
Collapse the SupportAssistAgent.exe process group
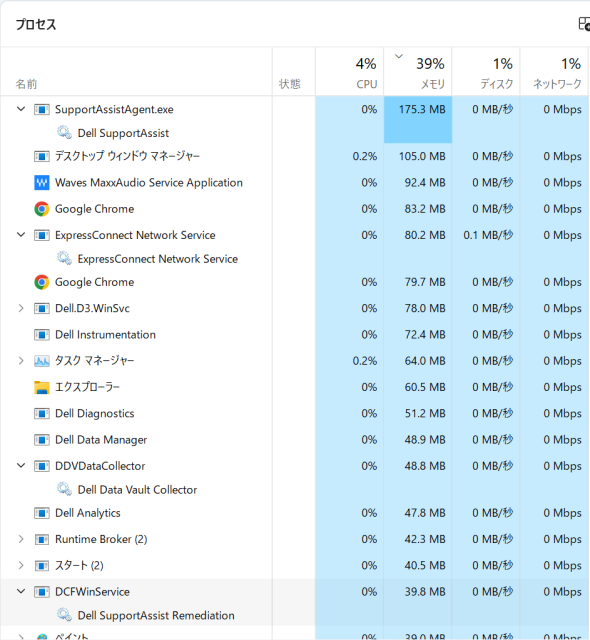pyautogui.click(x=21, y=109)
